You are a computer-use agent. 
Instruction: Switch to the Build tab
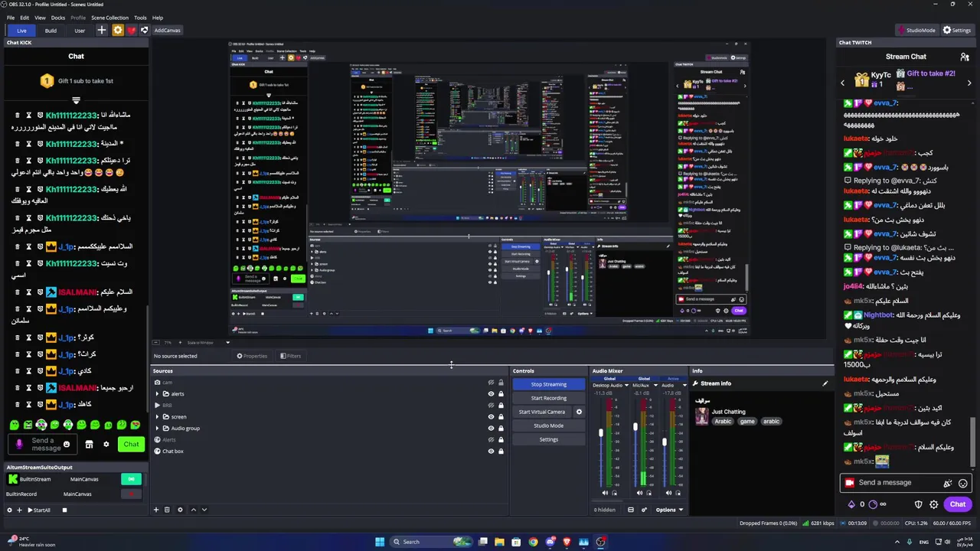[x=51, y=31]
